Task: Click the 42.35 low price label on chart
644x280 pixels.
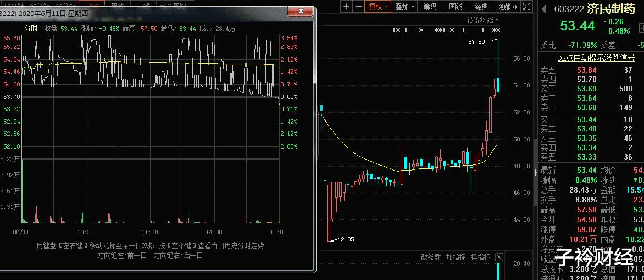Action: (x=346, y=239)
